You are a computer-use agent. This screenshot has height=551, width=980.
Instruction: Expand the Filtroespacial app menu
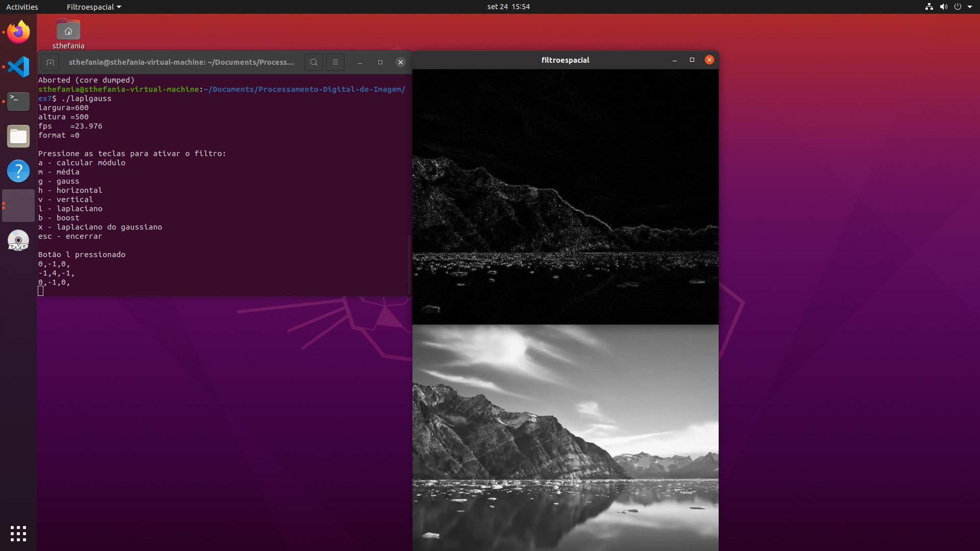click(x=94, y=7)
